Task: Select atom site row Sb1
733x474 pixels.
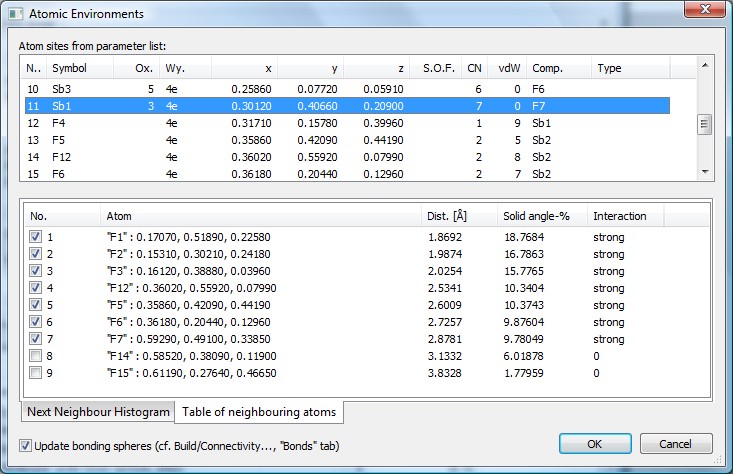Action: (347, 106)
